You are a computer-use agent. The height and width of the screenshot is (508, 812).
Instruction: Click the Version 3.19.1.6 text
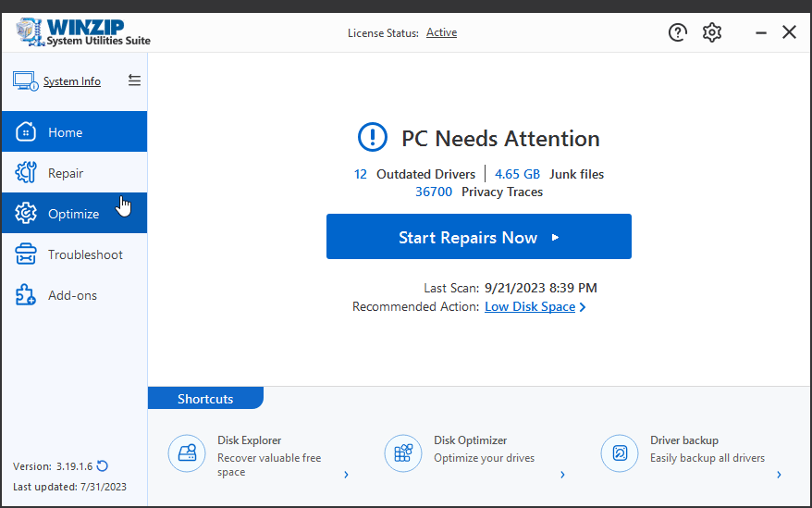pyautogui.click(x=53, y=466)
